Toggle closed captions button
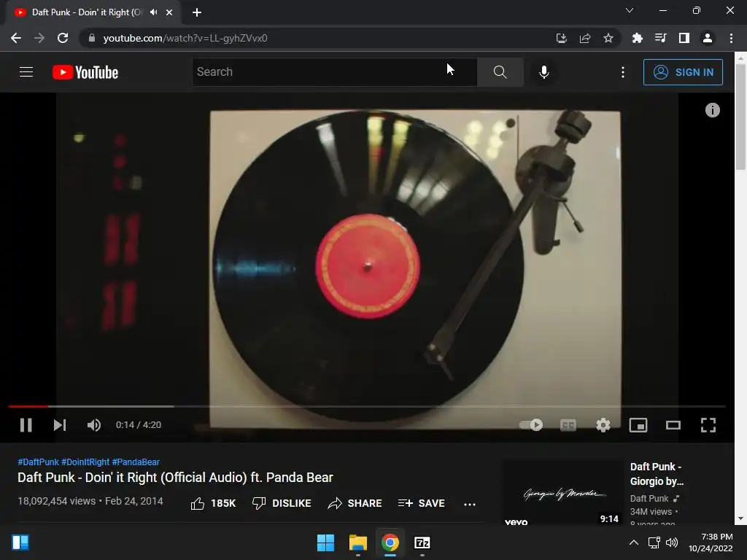 [x=568, y=425]
